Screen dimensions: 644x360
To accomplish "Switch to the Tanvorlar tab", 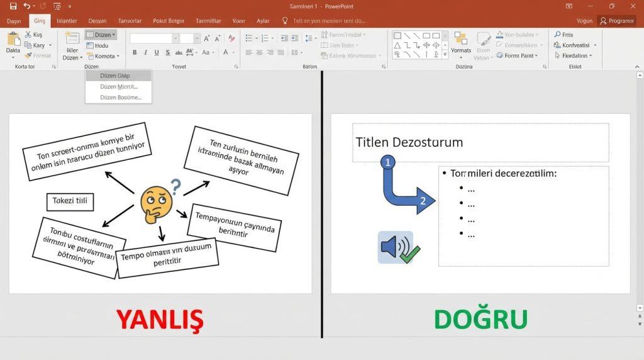I will pyautogui.click(x=130, y=21).
